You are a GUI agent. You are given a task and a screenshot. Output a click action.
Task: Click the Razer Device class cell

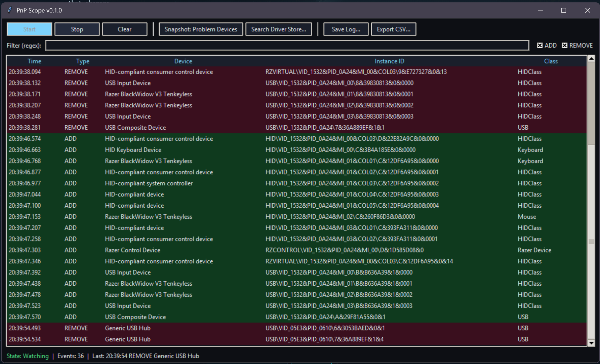534,250
